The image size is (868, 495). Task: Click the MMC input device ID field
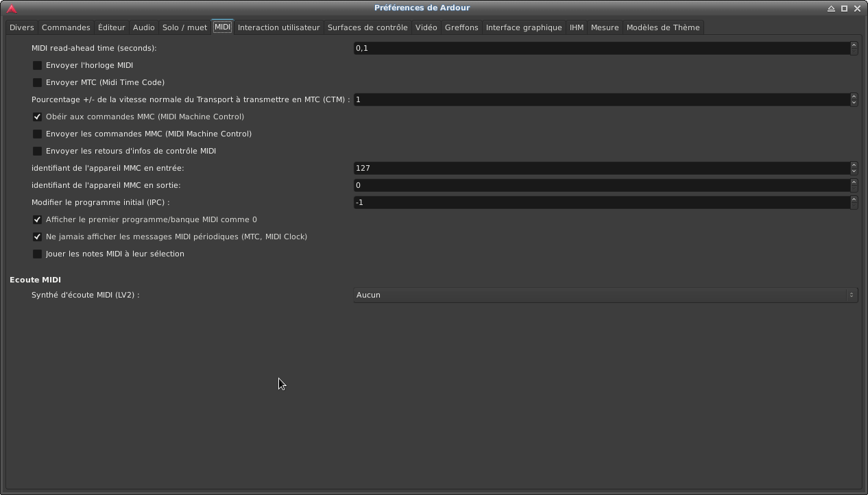601,168
